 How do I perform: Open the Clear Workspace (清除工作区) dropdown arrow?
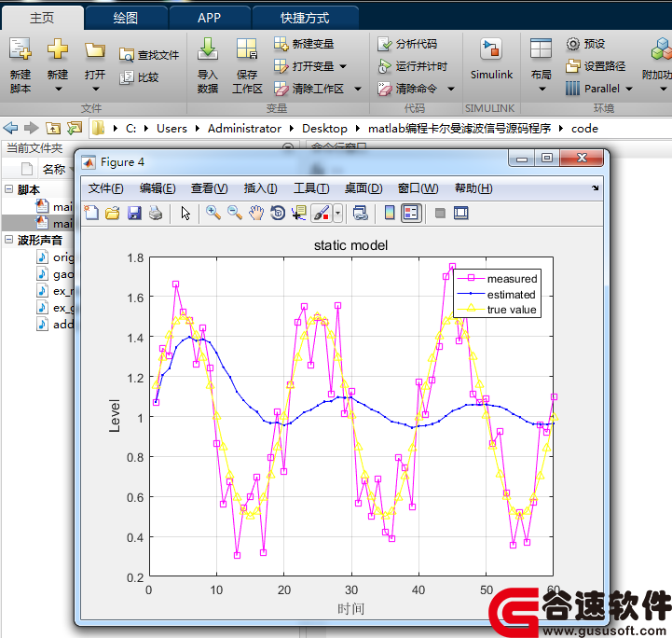point(358,89)
